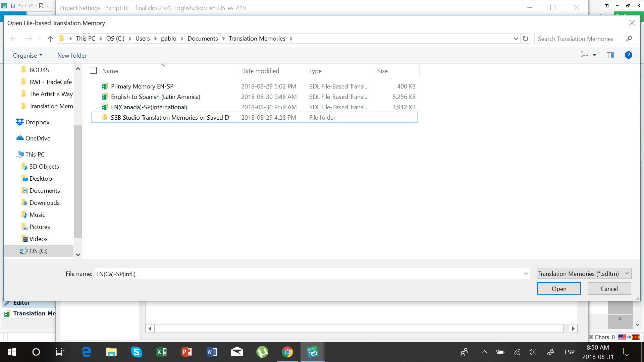Open the dialog Help icon

(628, 55)
